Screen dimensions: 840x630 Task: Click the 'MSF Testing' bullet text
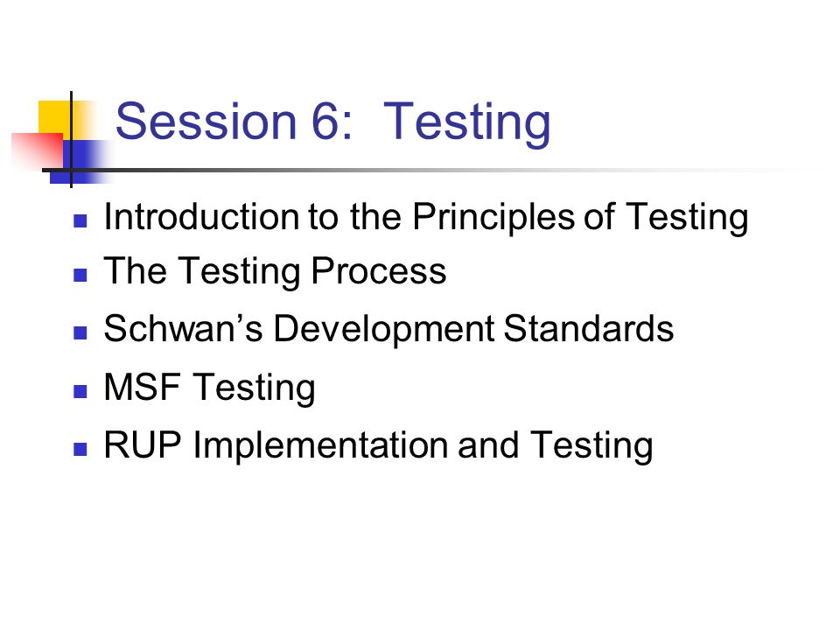209,388
